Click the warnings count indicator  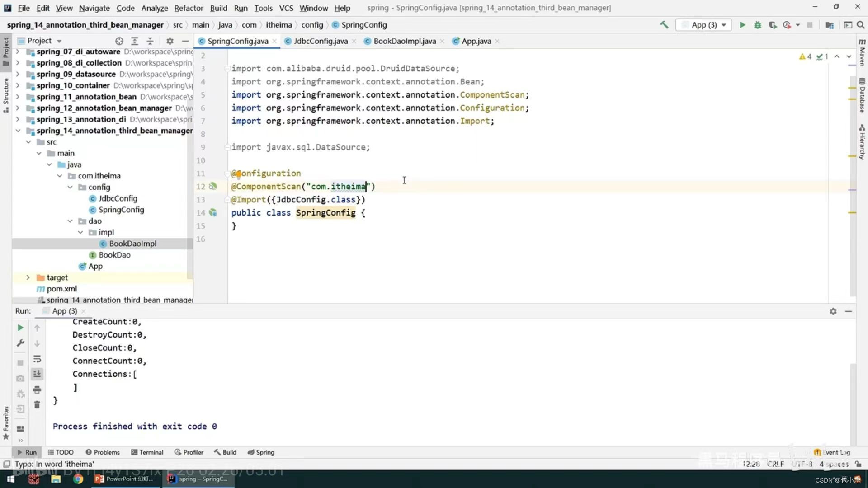805,56
